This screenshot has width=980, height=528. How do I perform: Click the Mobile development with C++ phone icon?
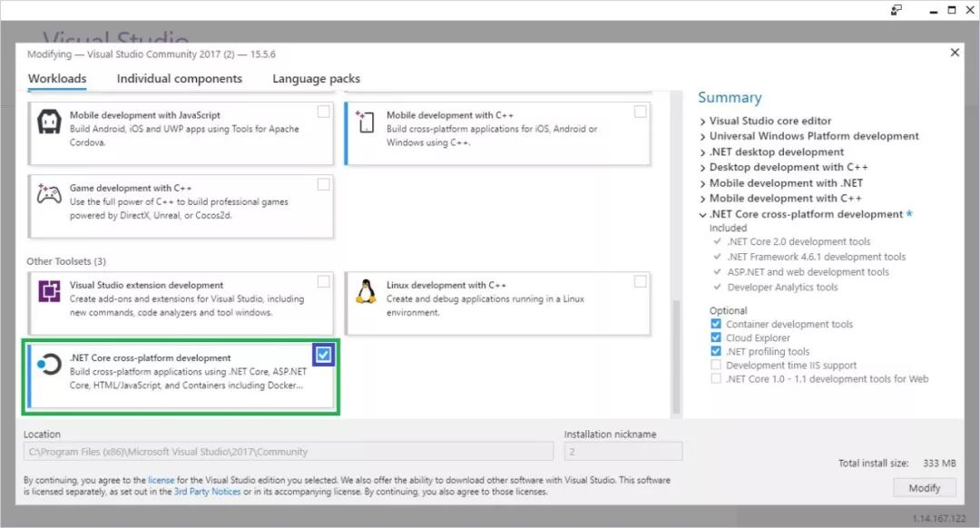coord(365,122)
